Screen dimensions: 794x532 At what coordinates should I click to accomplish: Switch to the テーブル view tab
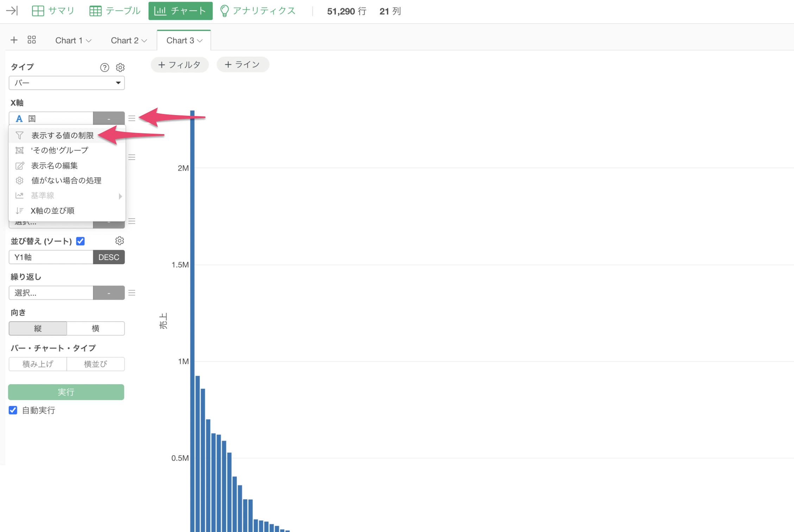pos(115,11)
